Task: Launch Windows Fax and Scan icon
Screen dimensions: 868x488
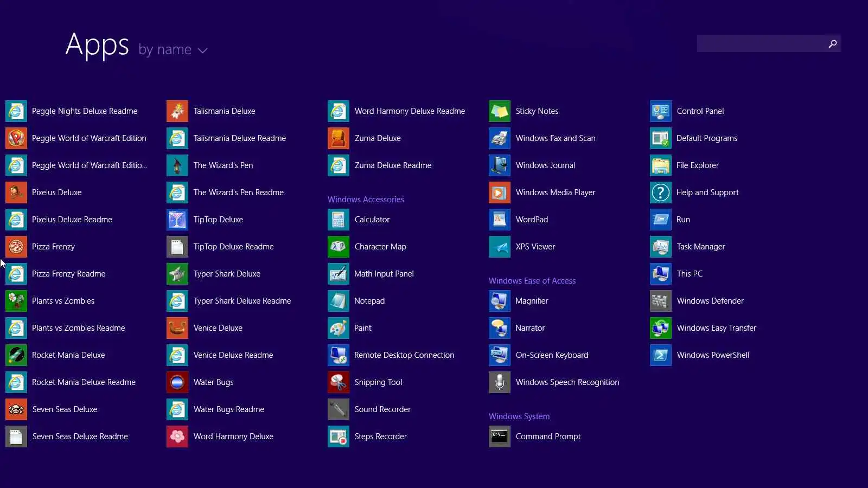Action: click(500, 138)
